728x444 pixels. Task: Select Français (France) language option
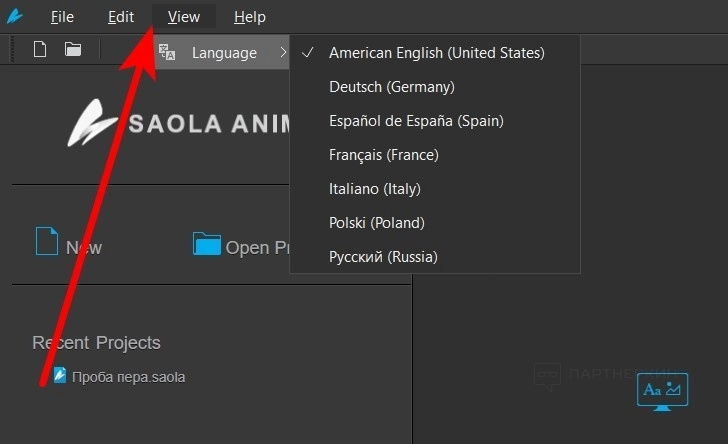(x=383, y=155)
